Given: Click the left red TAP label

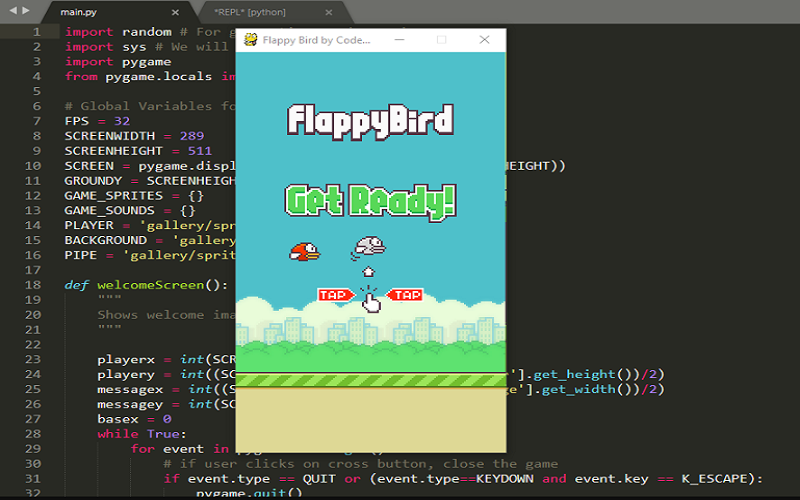Looking at the screenshot, I should click(336, 295).
